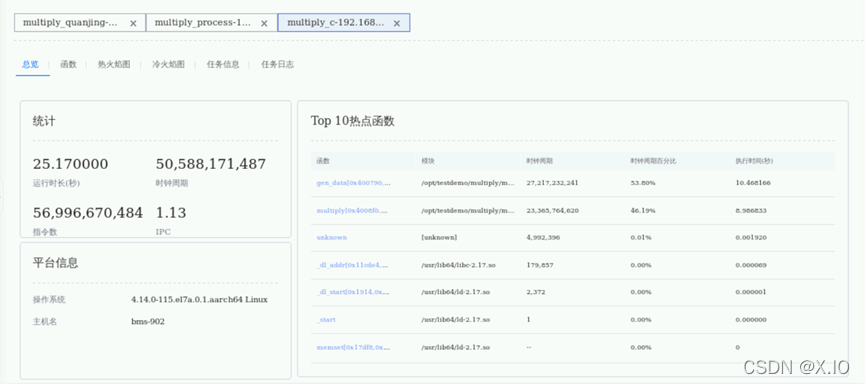
Task: Select the 50,588,171,487 clock cycles value
Action: pyautogui.click(x=211, y=164)
